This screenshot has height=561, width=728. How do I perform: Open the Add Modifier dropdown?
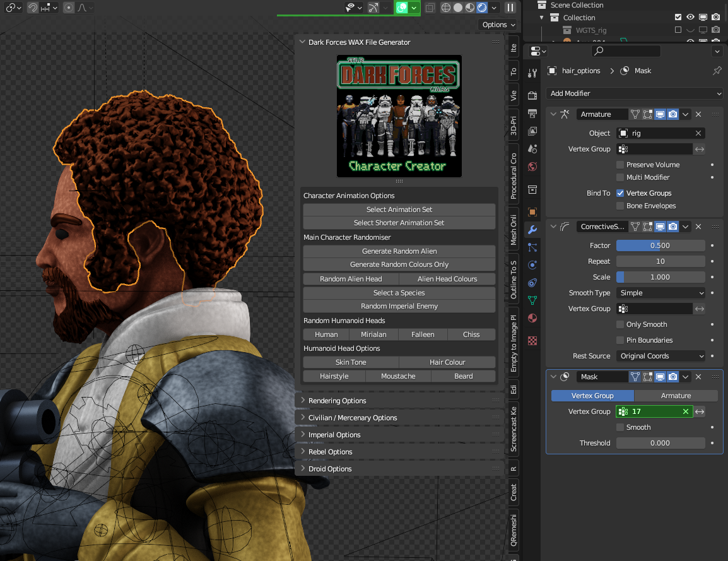tap(634, 93)
